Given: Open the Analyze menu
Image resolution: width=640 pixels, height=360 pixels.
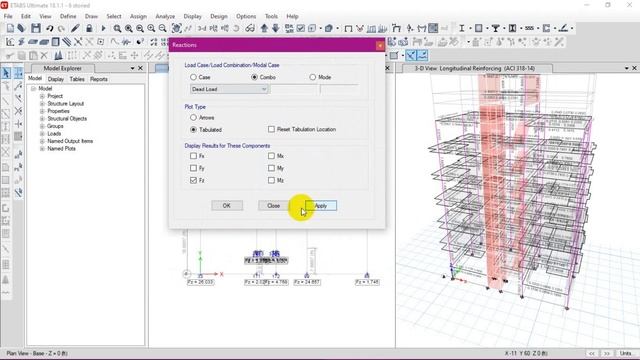Looking at the screenshot, I should 165,16.
